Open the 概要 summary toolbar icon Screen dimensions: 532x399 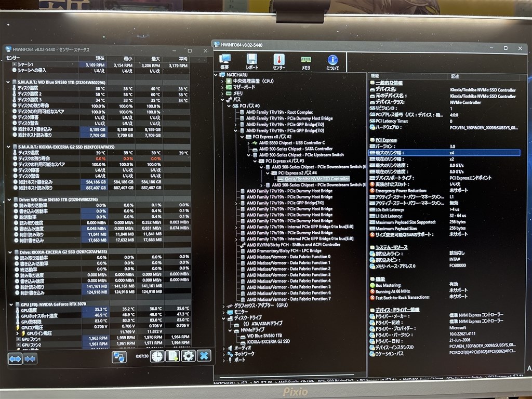[x=224, y=62]
